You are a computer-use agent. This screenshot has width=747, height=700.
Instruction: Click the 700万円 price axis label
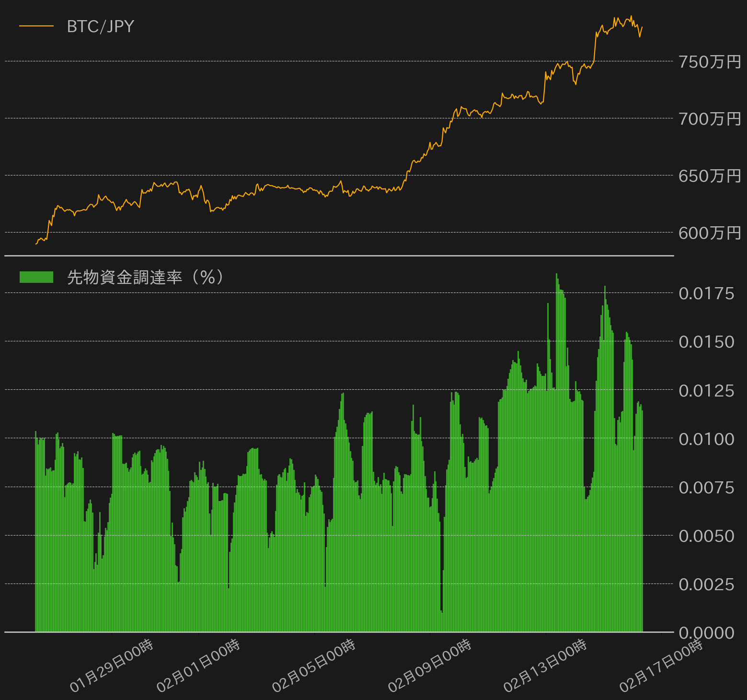pos(710,119)
